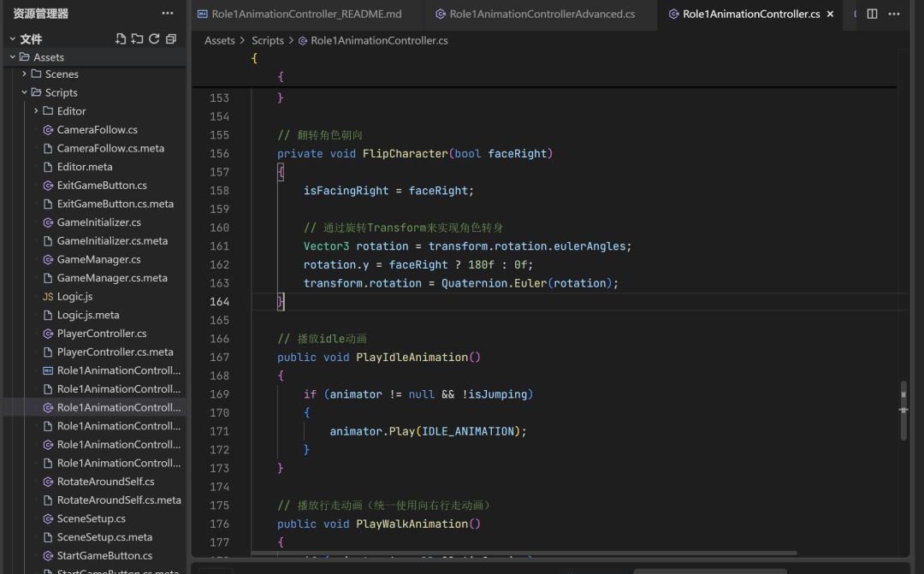The height and width of the screenshot is (574, 924).
Task: Click the vertical scrollbar thumb in editor
Action: (x=903, y=411)
